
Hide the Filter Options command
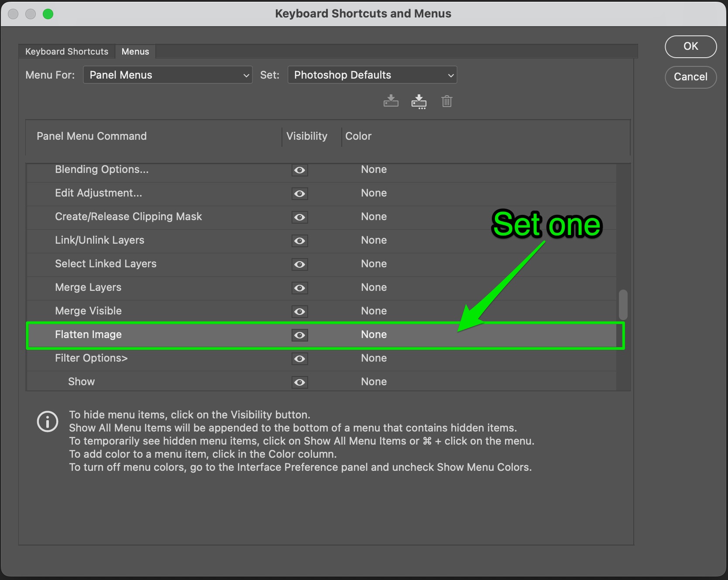299,359
